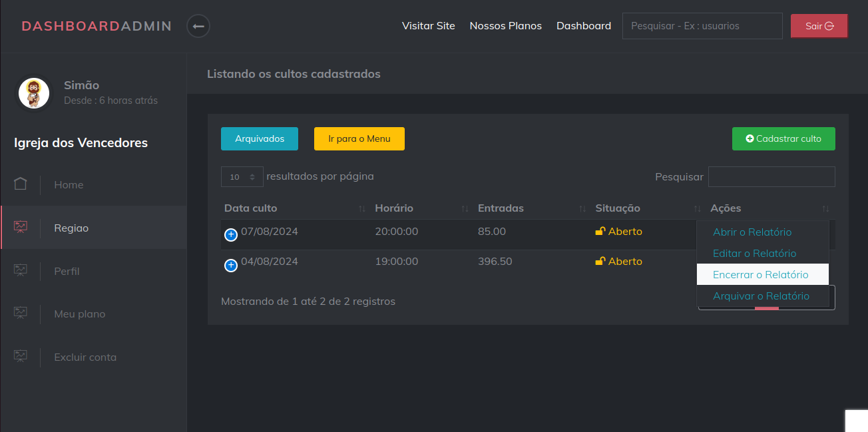Click Simão's profile avatar

33,93
